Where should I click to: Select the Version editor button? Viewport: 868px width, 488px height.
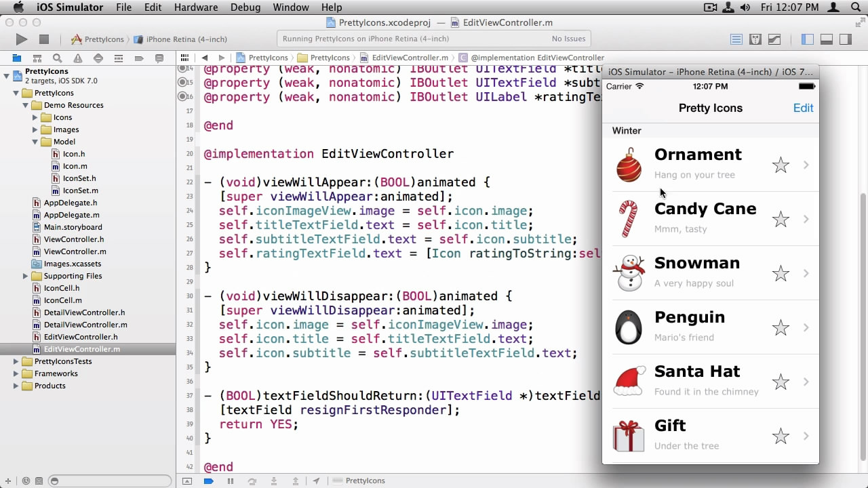pyautogui.click(x=774, y=39)
